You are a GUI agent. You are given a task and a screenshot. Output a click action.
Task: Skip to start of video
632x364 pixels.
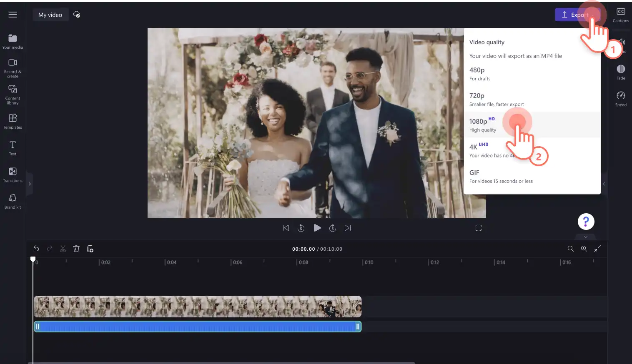pyautogui.click(x=286, y=228)
